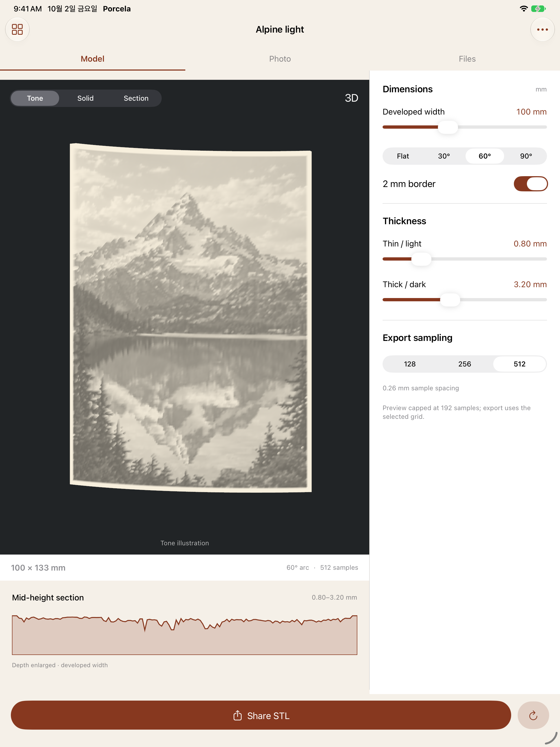Tap the reset refresh arrow button

533,715
